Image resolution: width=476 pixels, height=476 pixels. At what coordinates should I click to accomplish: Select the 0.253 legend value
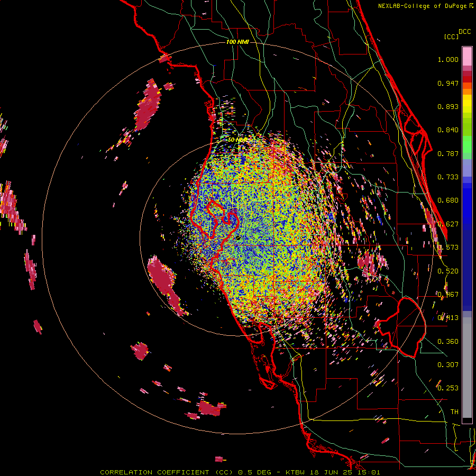point(448,388)
